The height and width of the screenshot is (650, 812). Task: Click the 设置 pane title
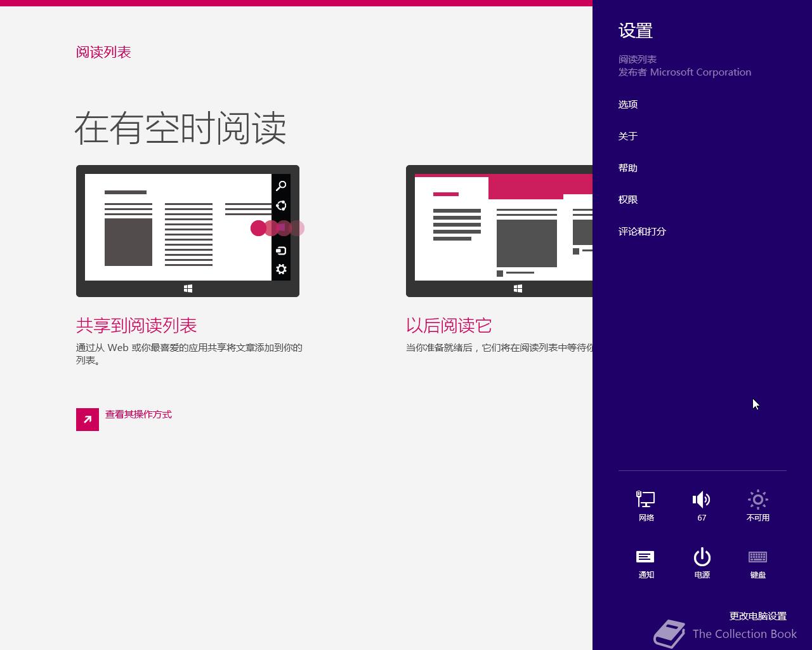636,30
